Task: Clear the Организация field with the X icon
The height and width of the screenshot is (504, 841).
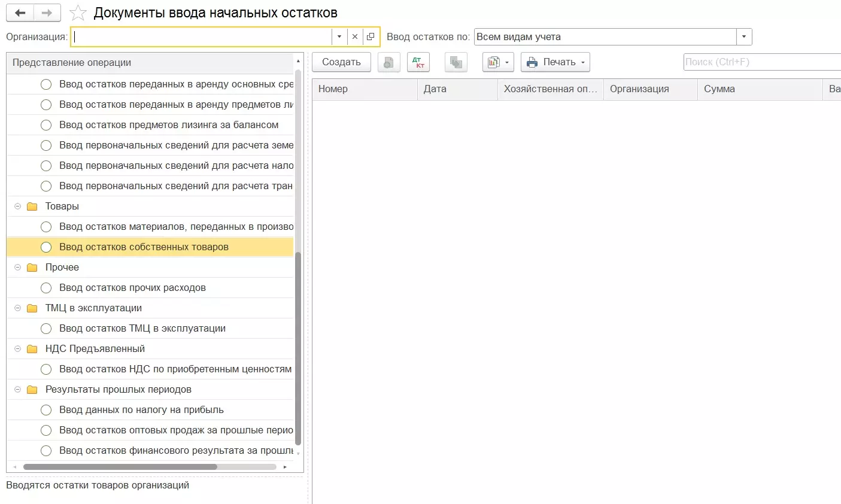Action: click(355, 37)
